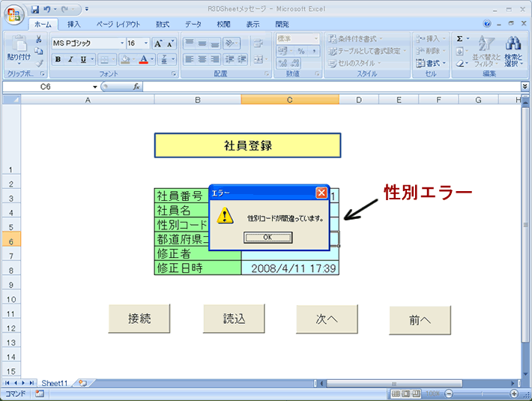Open the font size dropdown

click(145, 43)
